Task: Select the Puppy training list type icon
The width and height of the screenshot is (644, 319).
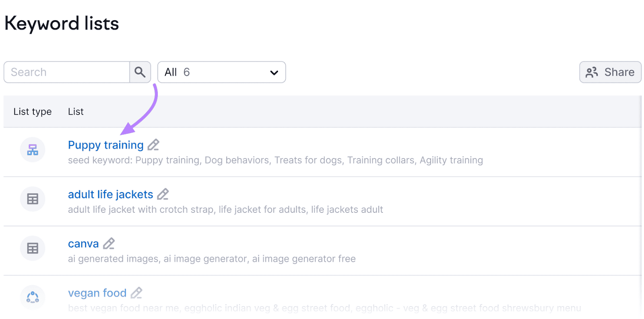Action: tap(32, 149)
